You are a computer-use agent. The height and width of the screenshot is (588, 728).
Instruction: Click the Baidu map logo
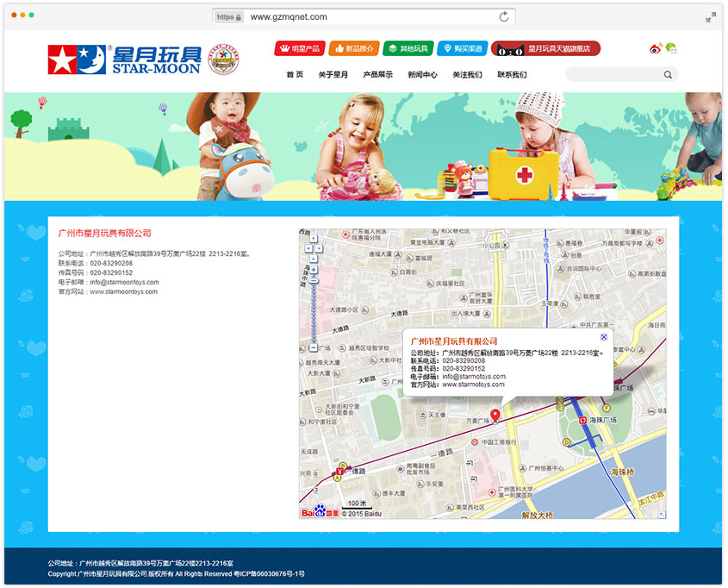pyautogui.click(x=320, y=511)
